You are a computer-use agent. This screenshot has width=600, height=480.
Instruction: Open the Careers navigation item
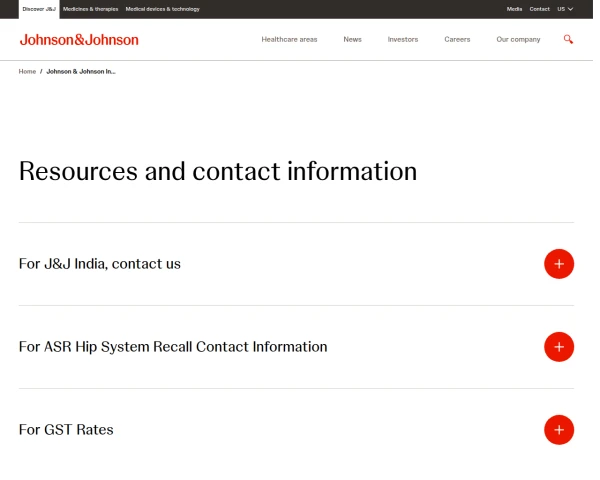(x=457, y=40)
